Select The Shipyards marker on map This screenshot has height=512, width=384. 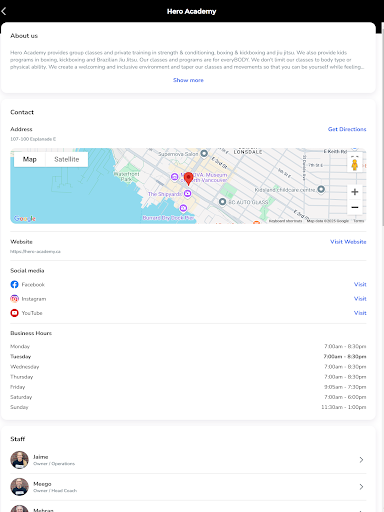click(188, 193)
